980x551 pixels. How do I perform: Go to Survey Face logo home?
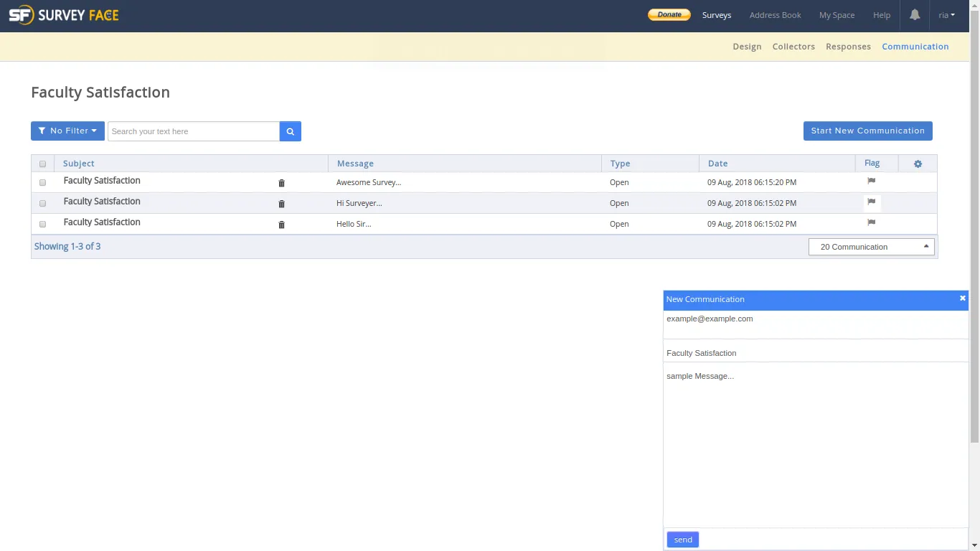pos(64,15)
